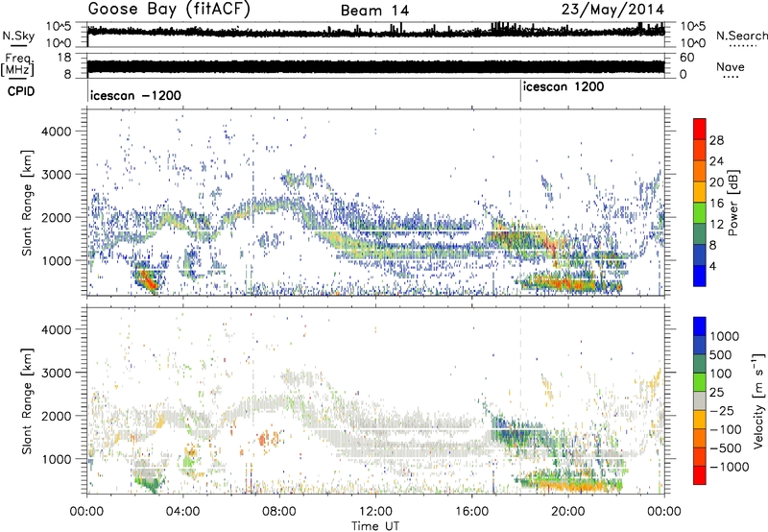Click the 10^5 tick beside N.Search

(x=693, y=26)
